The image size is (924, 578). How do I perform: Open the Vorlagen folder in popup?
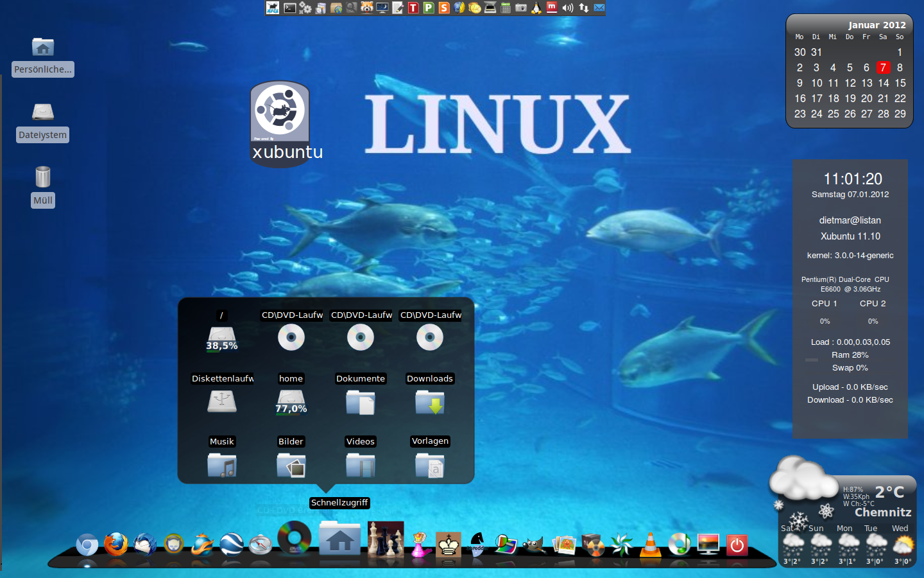click(x=430, y=465)
